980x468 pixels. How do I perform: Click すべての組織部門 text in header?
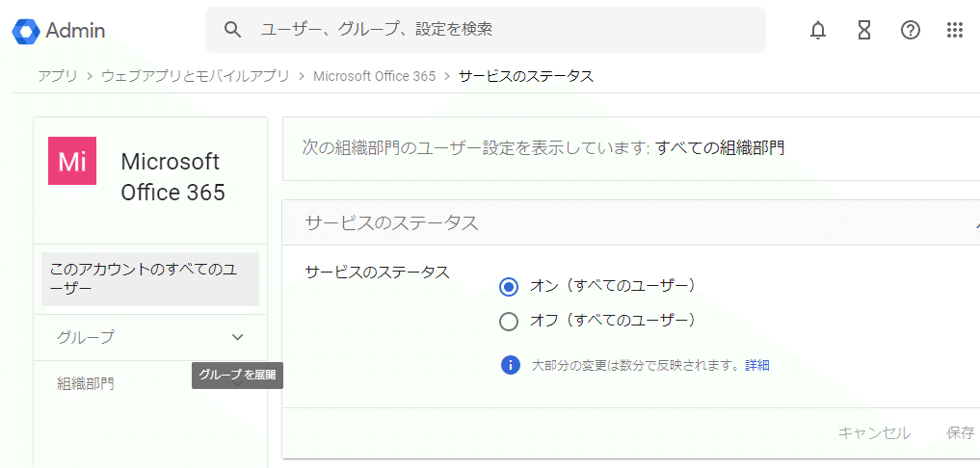coord(720,148)
